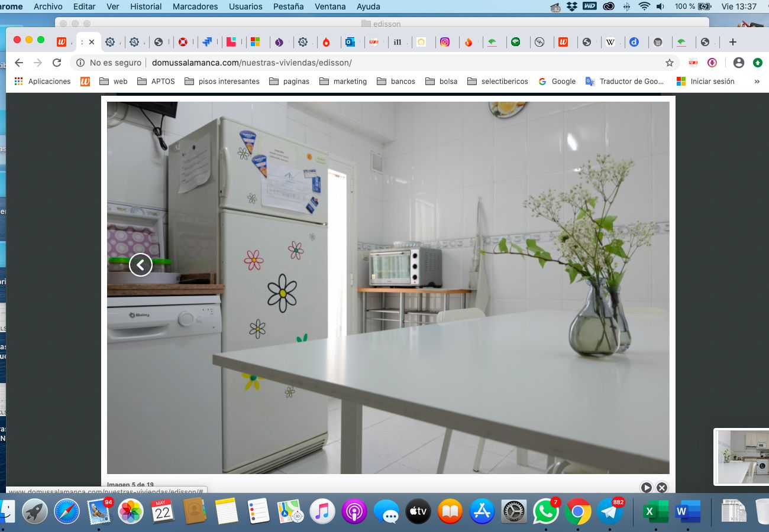Open the Chrome user profile icon

point(738,63)
